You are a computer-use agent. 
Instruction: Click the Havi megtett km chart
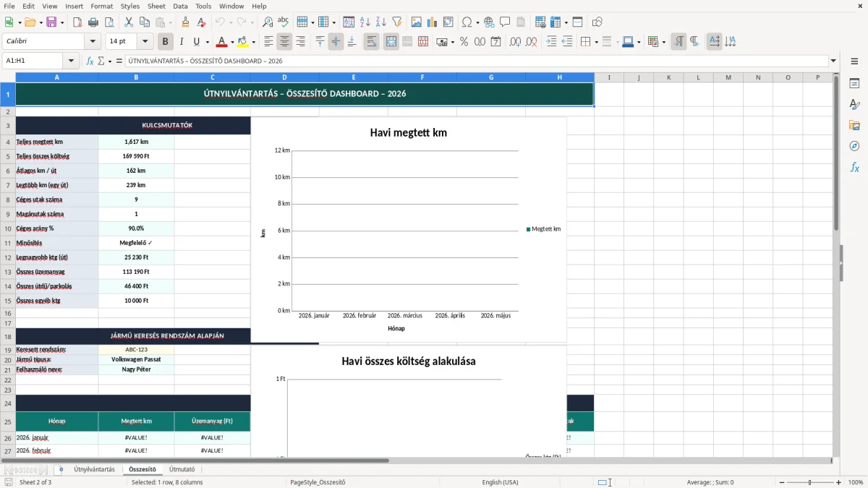(408, 230)
